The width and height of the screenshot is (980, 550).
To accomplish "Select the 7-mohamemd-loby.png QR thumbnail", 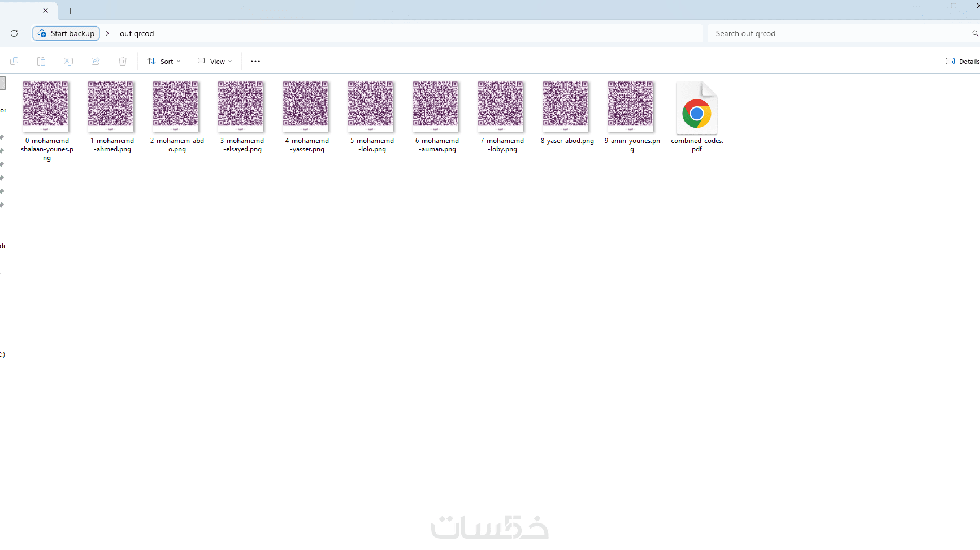I will [x=501, y=106].
